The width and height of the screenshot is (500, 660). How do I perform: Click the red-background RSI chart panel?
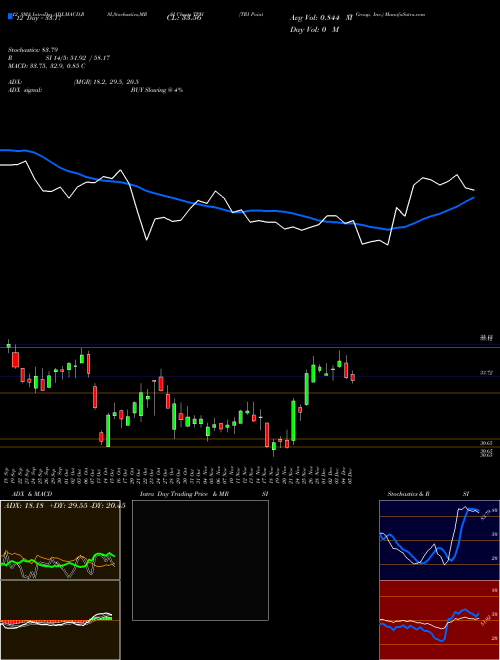click(x=439, y=620)
